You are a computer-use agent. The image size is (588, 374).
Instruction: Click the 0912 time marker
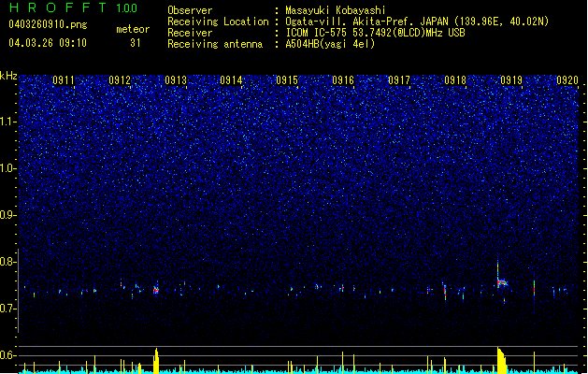(x=120, y=80)
